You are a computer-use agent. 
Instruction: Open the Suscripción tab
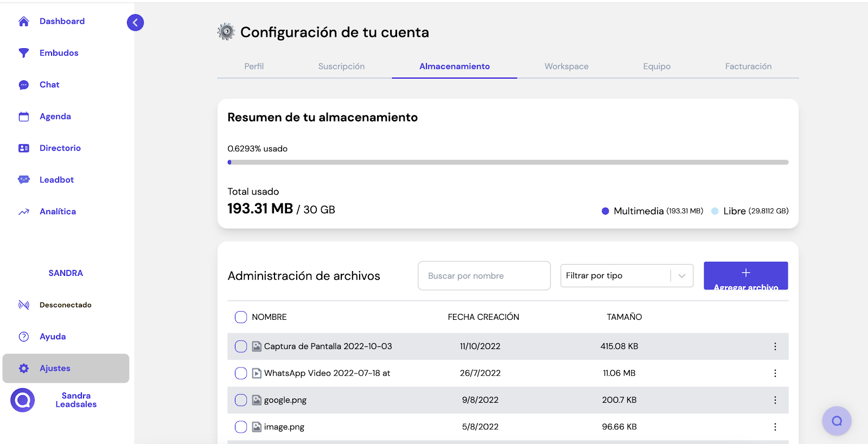click(341, 67)
